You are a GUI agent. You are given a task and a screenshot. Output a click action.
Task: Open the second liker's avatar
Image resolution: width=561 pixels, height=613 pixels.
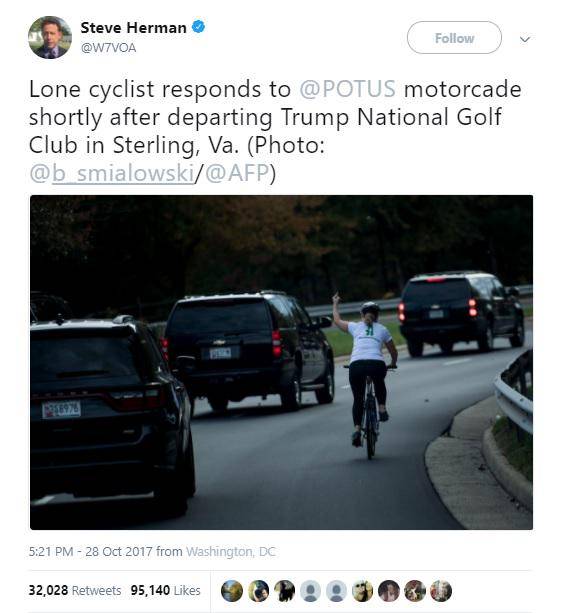pos(258,590)
